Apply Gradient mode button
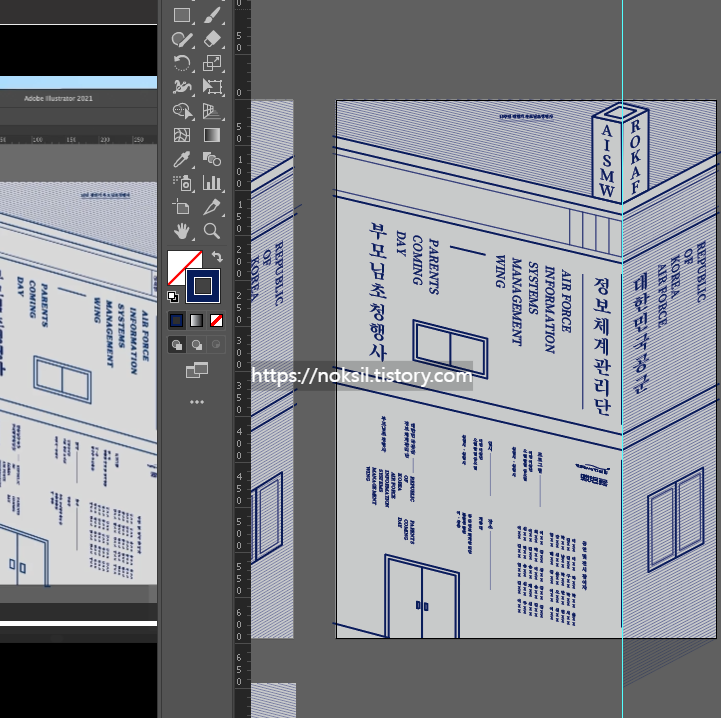 tap(196, 321)
